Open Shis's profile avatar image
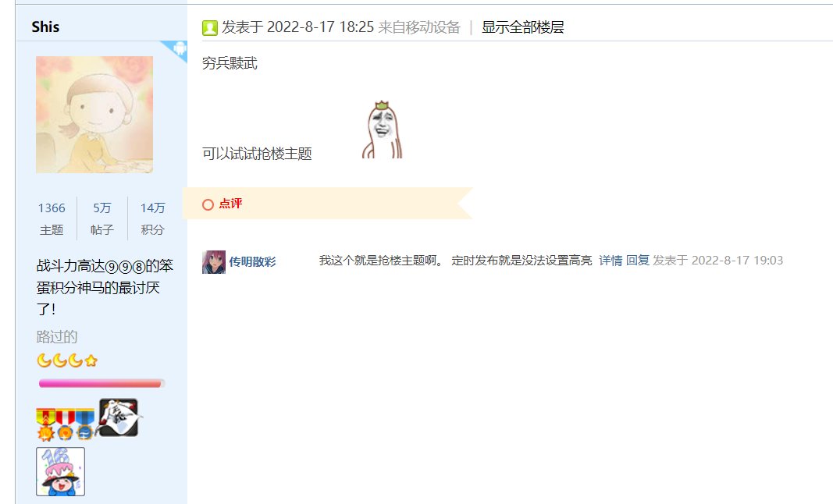The height and width of the screenshot is (504, 833). click(94, 115)
